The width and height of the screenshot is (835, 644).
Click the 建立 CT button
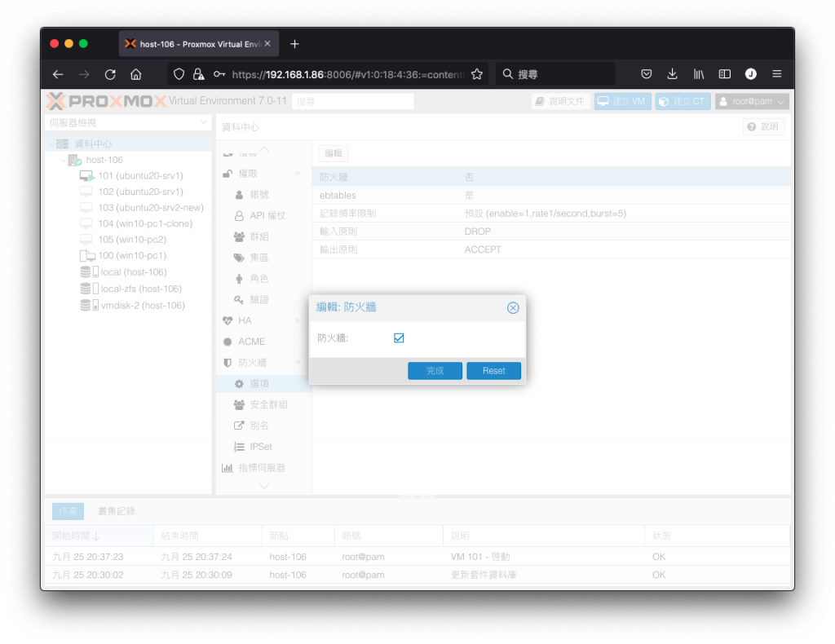coord(683,101)
